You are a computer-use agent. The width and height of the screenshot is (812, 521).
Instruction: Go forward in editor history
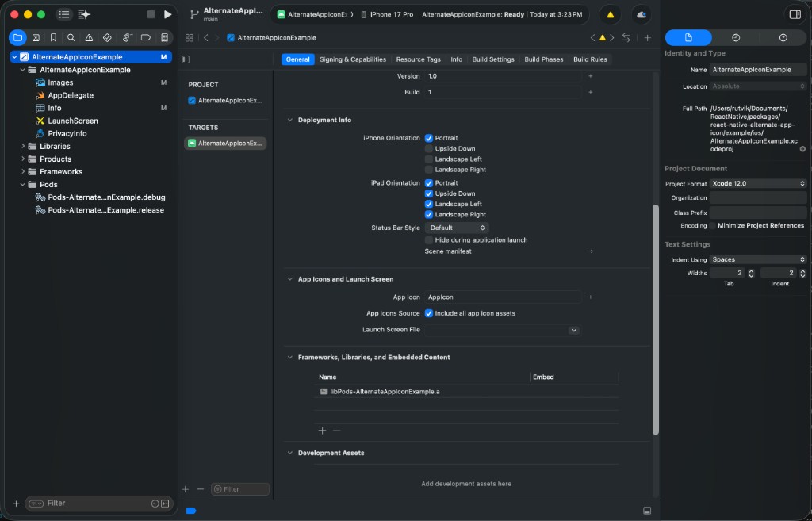click(216, 38)
